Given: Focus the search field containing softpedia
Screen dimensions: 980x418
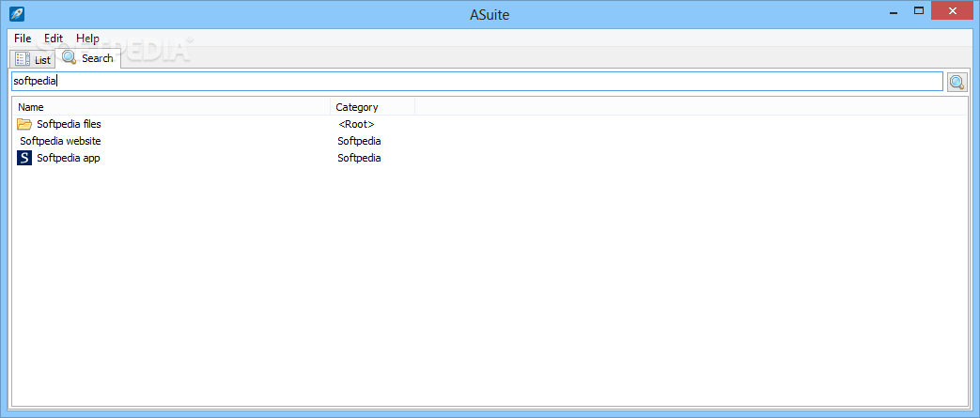Looking at the screenshot, I should [477, 81].
